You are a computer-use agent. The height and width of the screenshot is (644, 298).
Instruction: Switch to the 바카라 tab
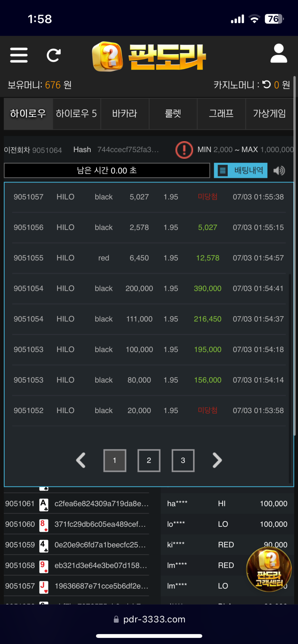click(x=125, y=114)
